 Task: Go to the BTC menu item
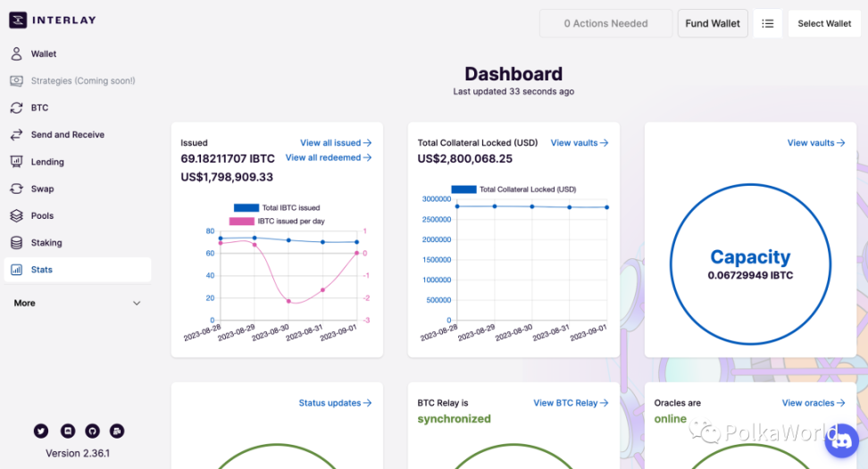78,107
